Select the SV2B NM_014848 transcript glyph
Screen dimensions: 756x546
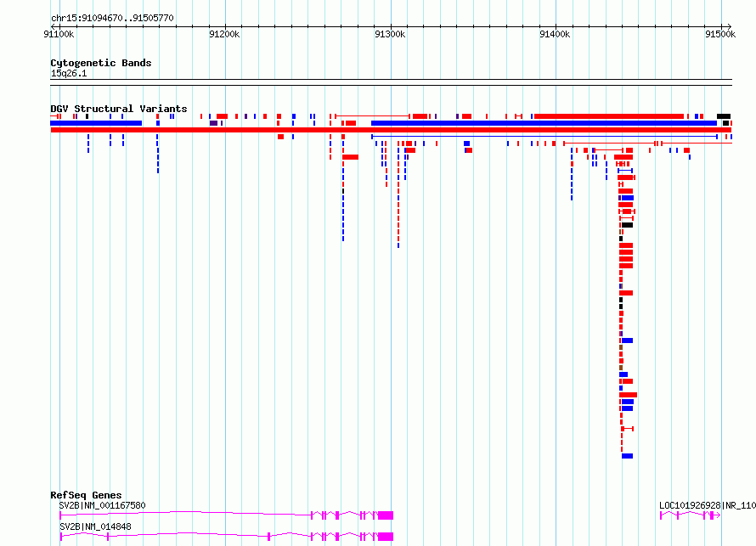point(227,537)
